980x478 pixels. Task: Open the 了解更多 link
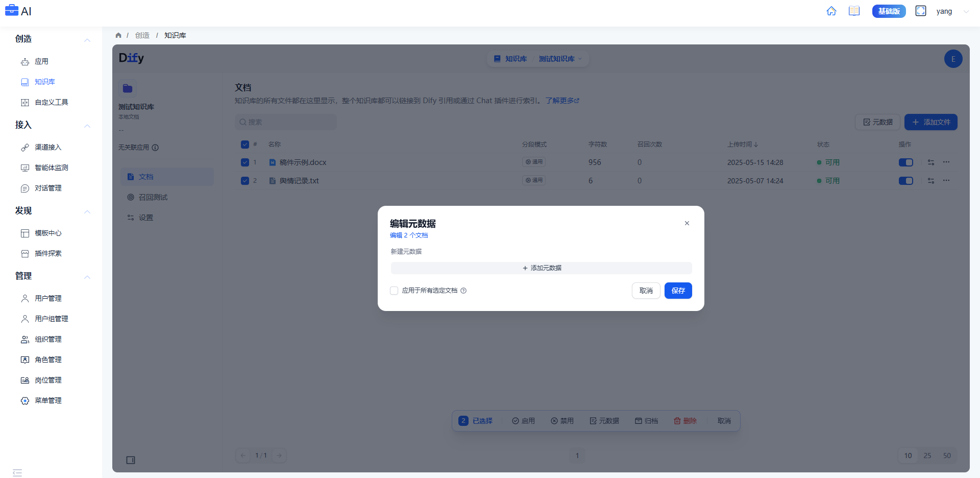point(562,101)
